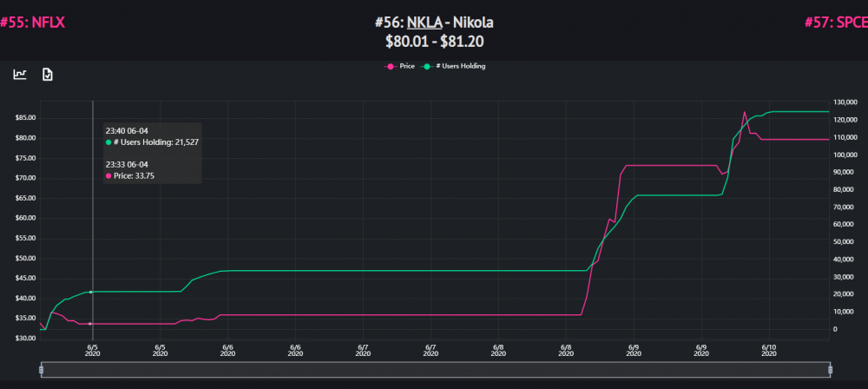Click the 0 right axis label
Image resolution: width=868 pixels, height=389 pixels.
[836, 329]
